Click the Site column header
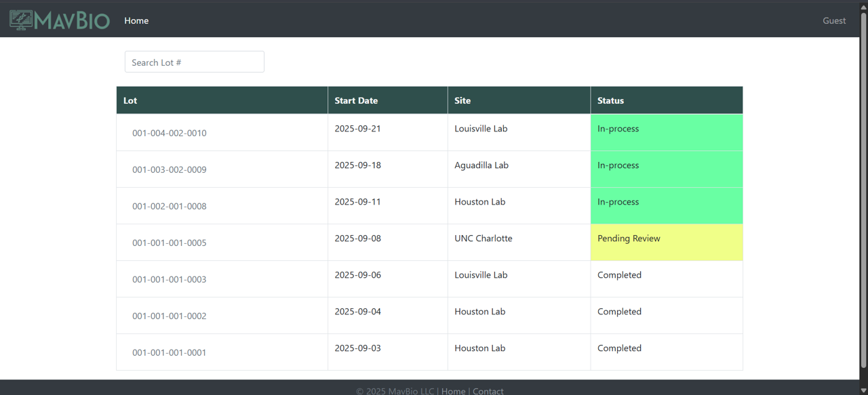The image size is (868, 395). point(462,100)
